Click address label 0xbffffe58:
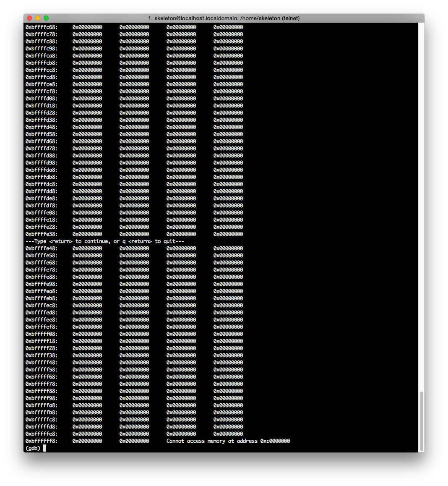The width and height of the screenshot is (448, 486). point(42,256)
